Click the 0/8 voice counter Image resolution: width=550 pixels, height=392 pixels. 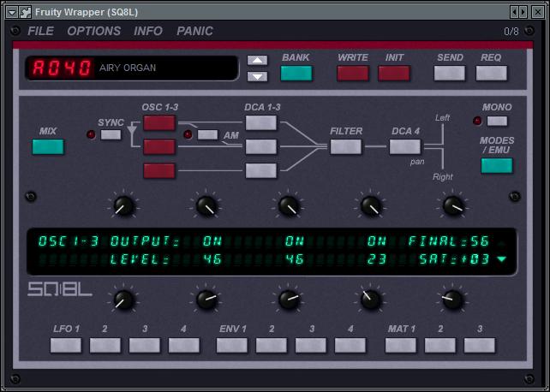coord(511,32)
